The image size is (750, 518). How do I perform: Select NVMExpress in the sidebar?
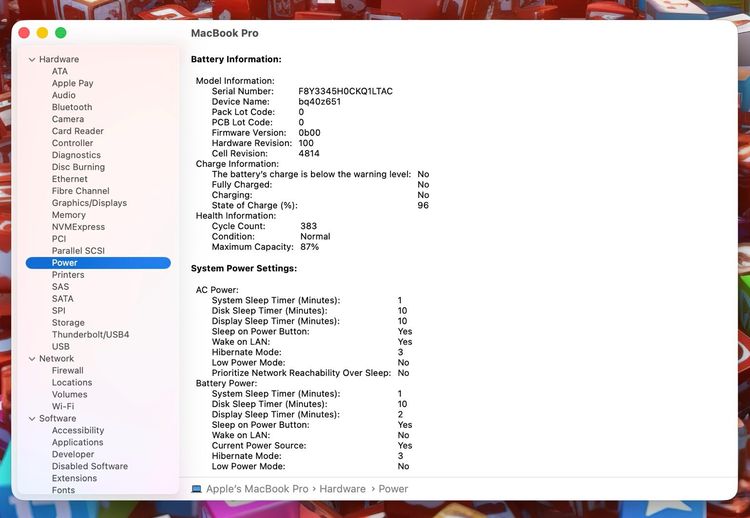[78, 227]
